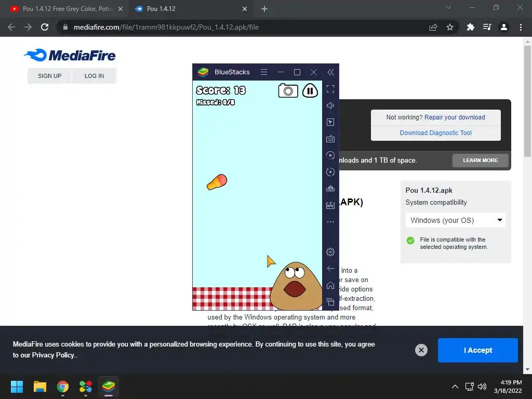532x399 pixels.
Task: Open BlueStacks recent apps icon
Action: [x=330, y=302]
